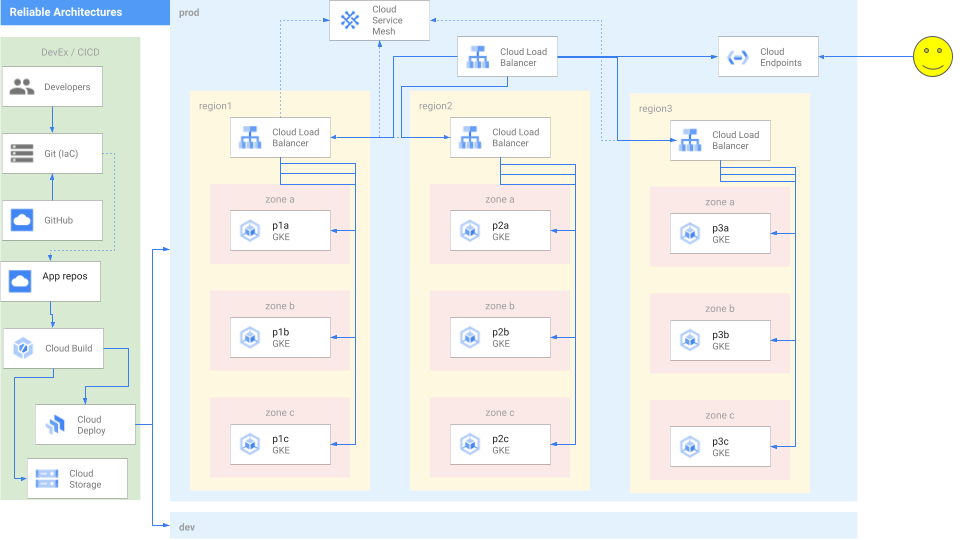Click the p2b GKE icon
The image size is (960, 540).
pos(470,337)
